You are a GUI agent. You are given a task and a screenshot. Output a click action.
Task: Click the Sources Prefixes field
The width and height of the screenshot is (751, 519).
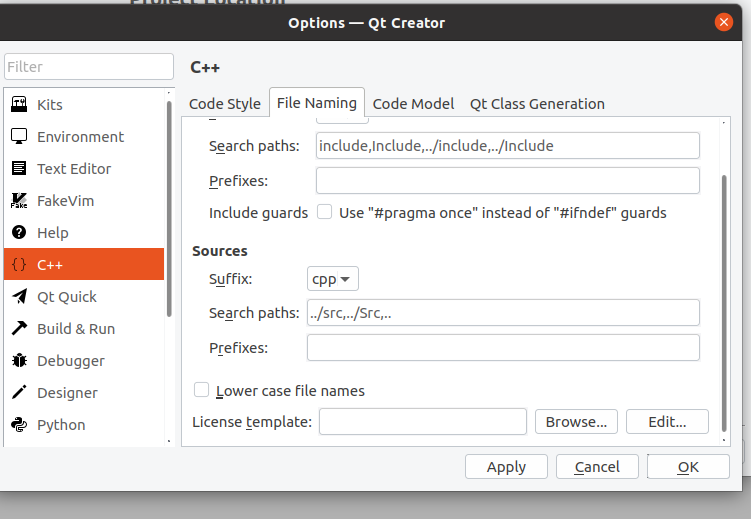tap(503, 348)
